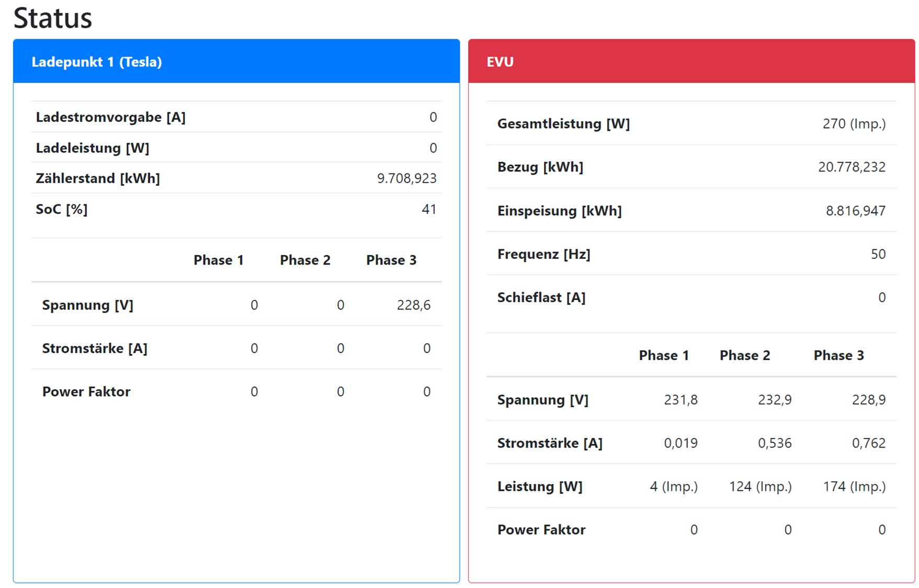Click the Einspeisung [kWh] value 8.816,947
Viewport: 919px width, 588px height.
point(855,211)
